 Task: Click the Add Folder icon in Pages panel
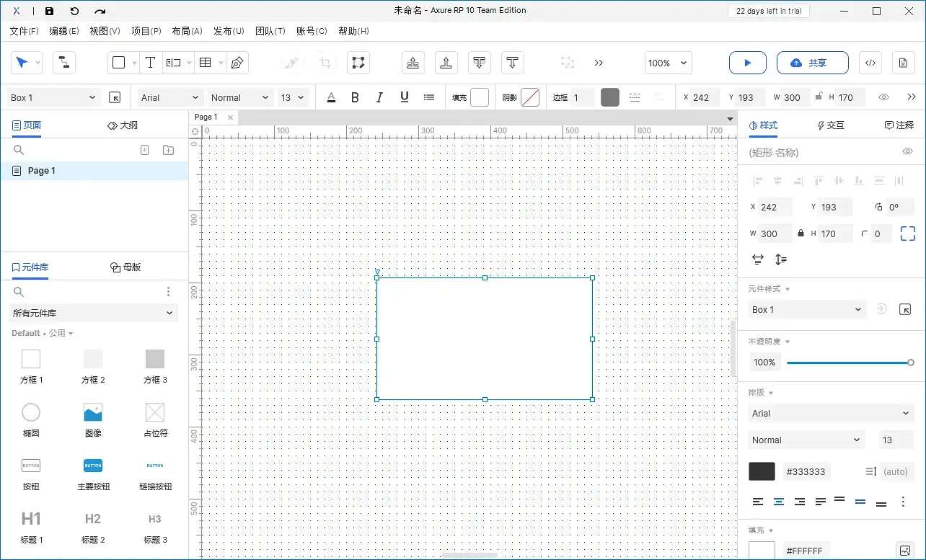tap(168, 150)
